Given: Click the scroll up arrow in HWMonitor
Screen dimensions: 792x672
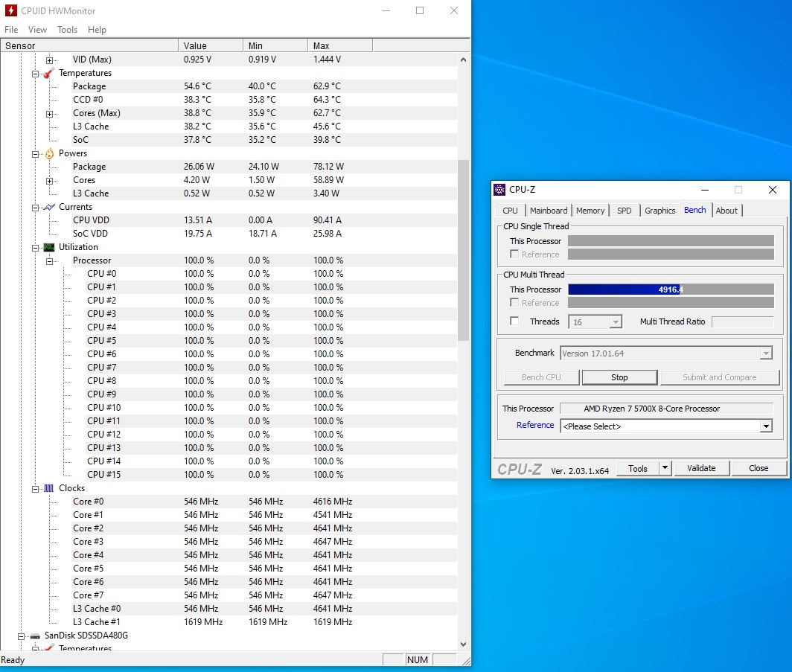Looking at the screenshot, I should tap(463, 60).
